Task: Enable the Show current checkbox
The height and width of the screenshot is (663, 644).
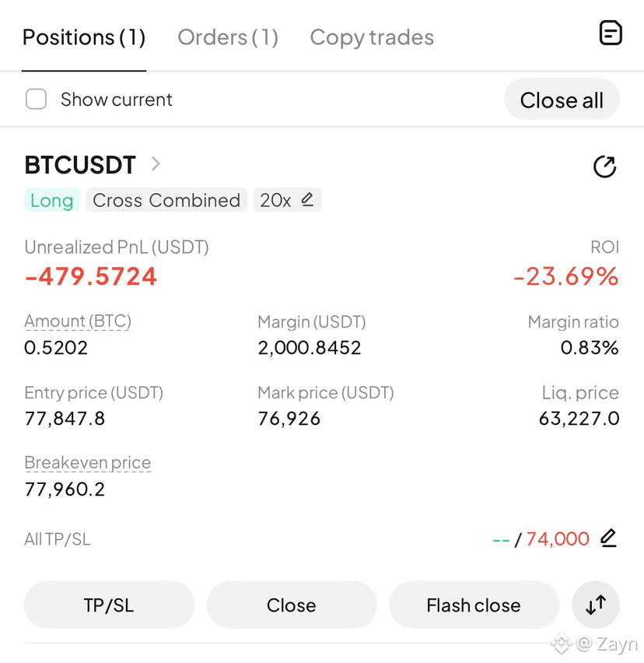Action: pyautogui.click(x=36, y=99)
